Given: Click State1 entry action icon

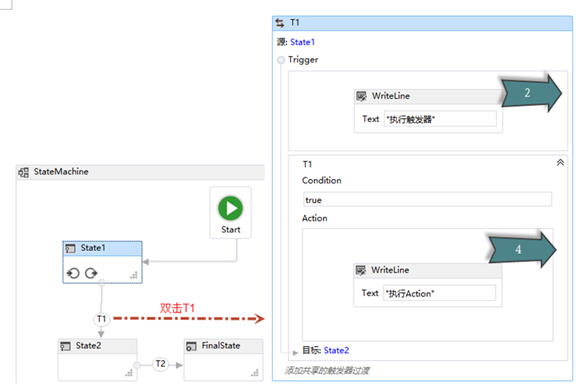Looking at the screenshot, I should [73, 273].
